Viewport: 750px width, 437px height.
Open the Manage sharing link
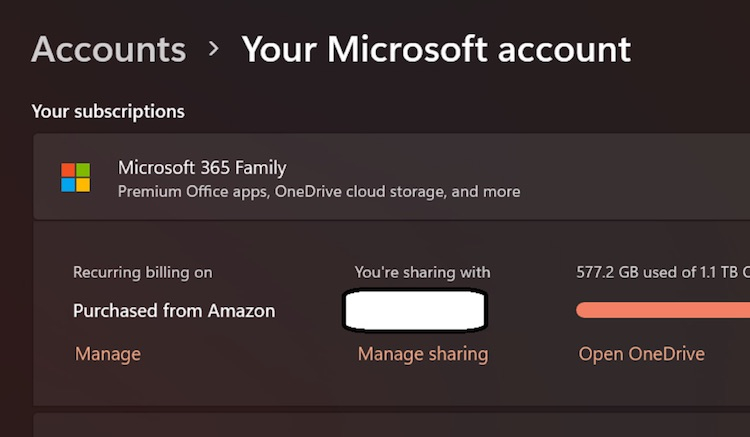point(422,354)
